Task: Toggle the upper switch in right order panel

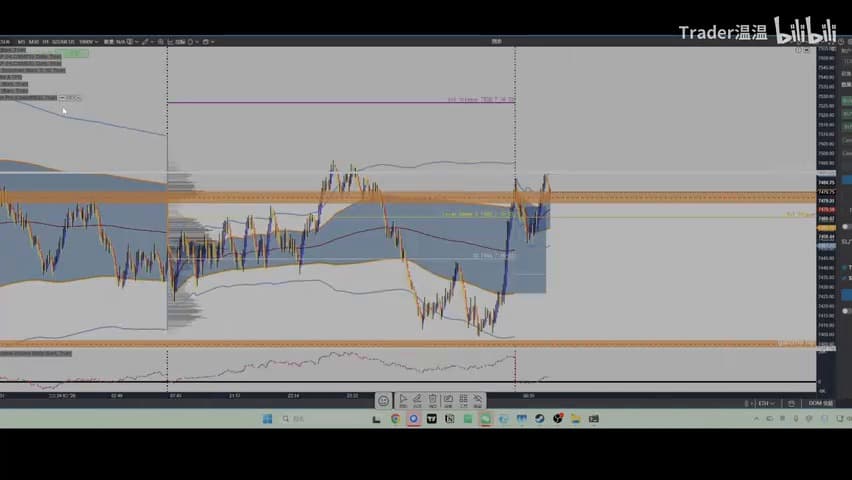Action: (x=847, y=226)
